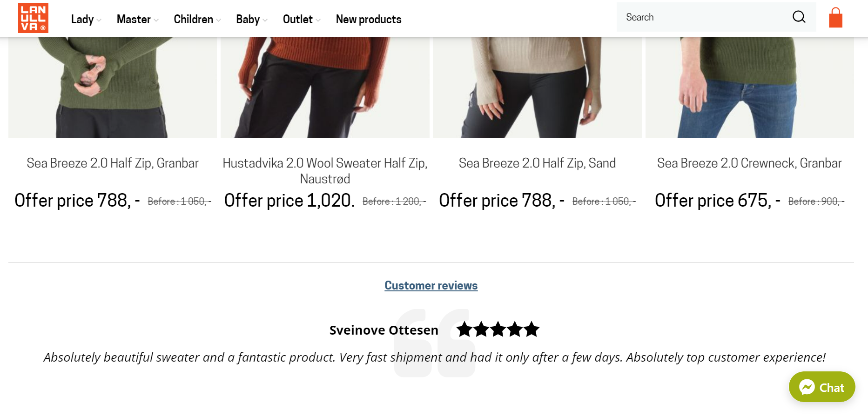
Task: Click the sand-colored half zip sweater photo
Action: pos(537,87)
